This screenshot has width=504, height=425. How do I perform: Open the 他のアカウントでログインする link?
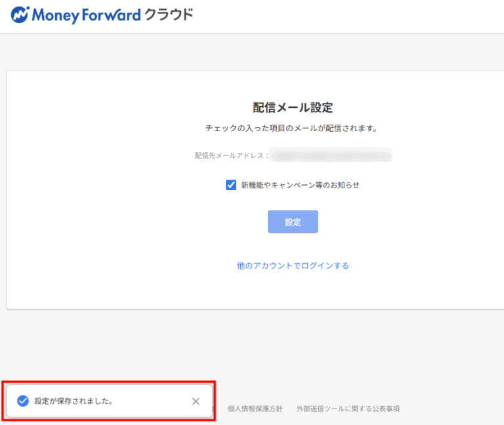pos(293,266)
